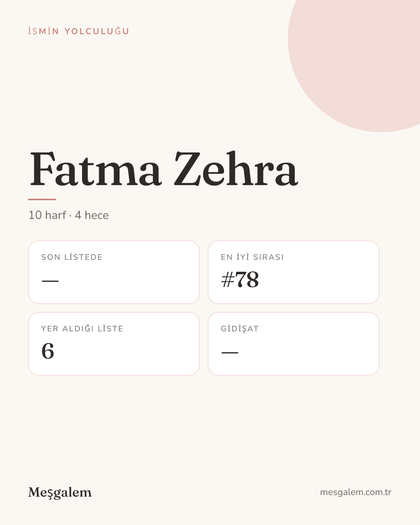Click the red underline below the name
The width and height of the screenshot is (420, 525).
click(x=42, y=199)
